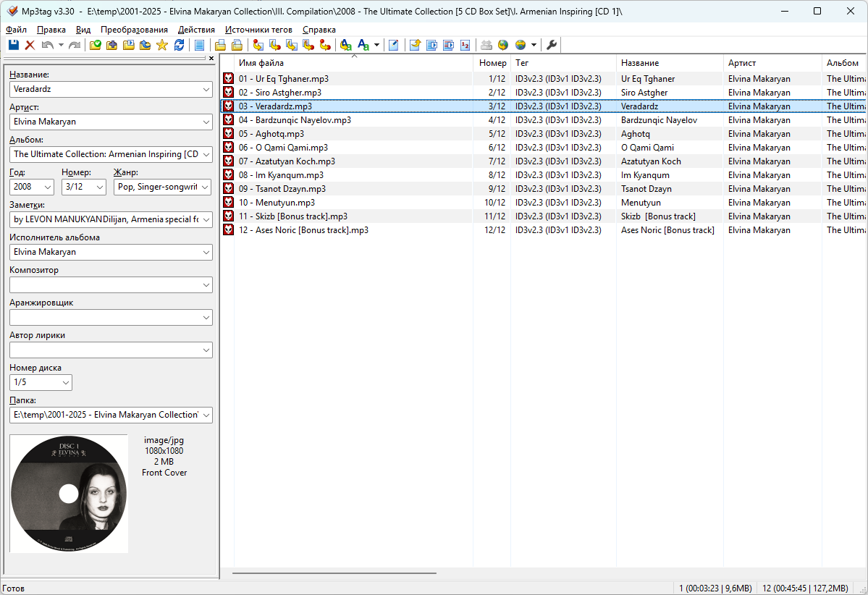Image resolution: width=868 pixels, height=595 pixels.
Task: Click the Save tag floppy disk icon
Action: (x=13, y=46)
